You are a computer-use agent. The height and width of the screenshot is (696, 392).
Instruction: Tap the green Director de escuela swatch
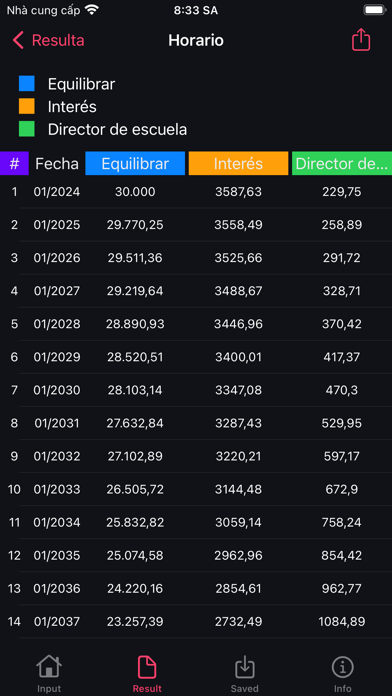point(27,130)
